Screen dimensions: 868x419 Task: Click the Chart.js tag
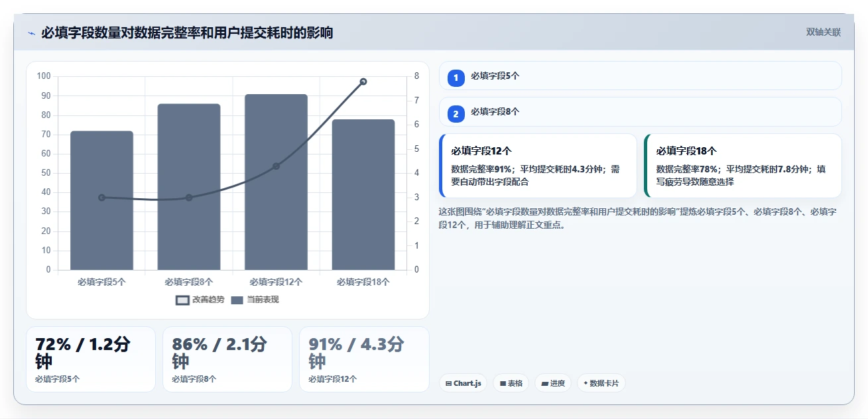(463, 383)
